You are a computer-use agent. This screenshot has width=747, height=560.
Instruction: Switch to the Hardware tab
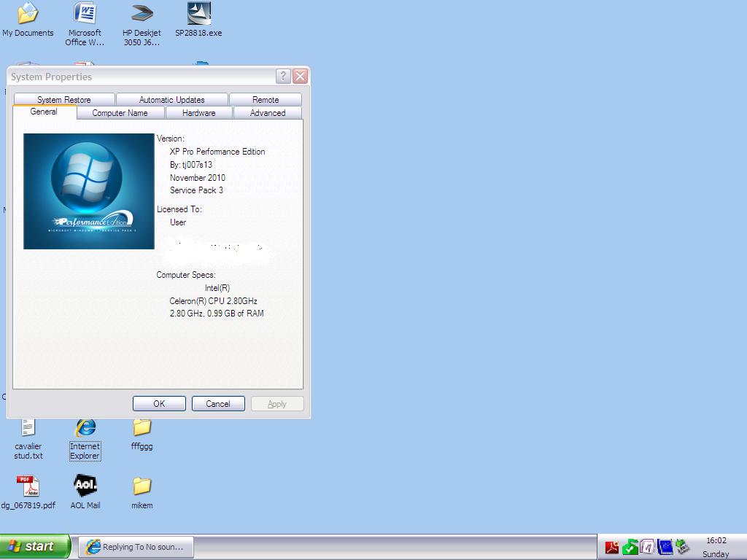tap(198, 113)
